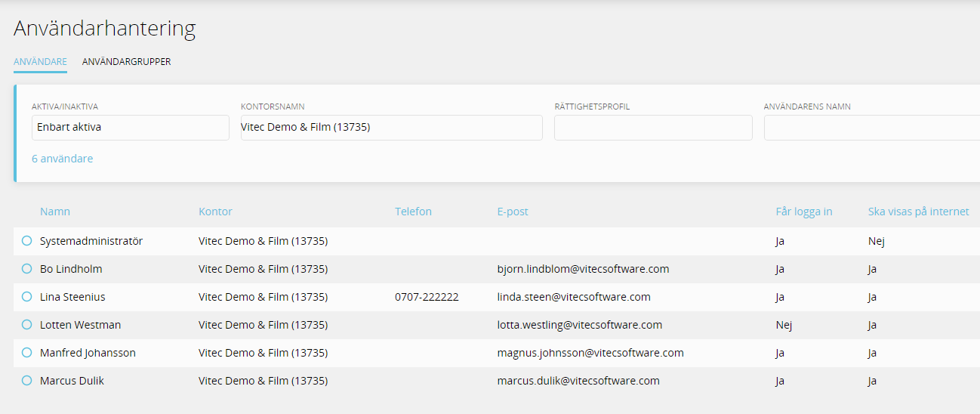The image size is (980, 414).
Task: Select the Manfred Johansson row radio button
Action: coord(26,353)
